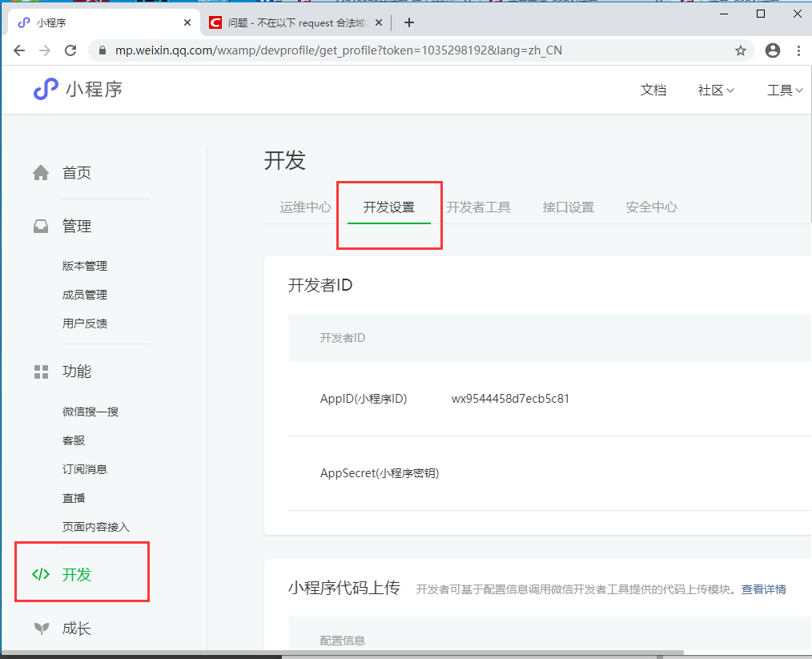
Task: Open 订阅消息 in sidebar
Action: (85, 469)
